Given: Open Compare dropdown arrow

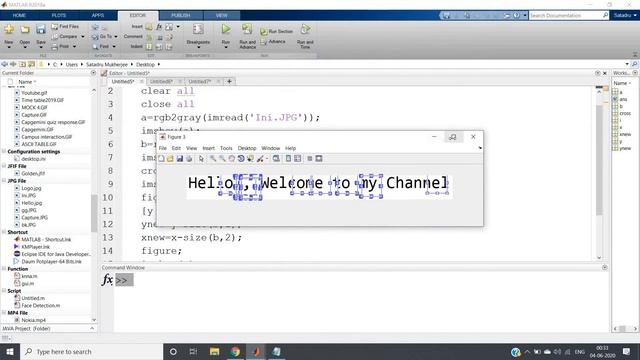Looking at the screenshot, I should [83, 37].
